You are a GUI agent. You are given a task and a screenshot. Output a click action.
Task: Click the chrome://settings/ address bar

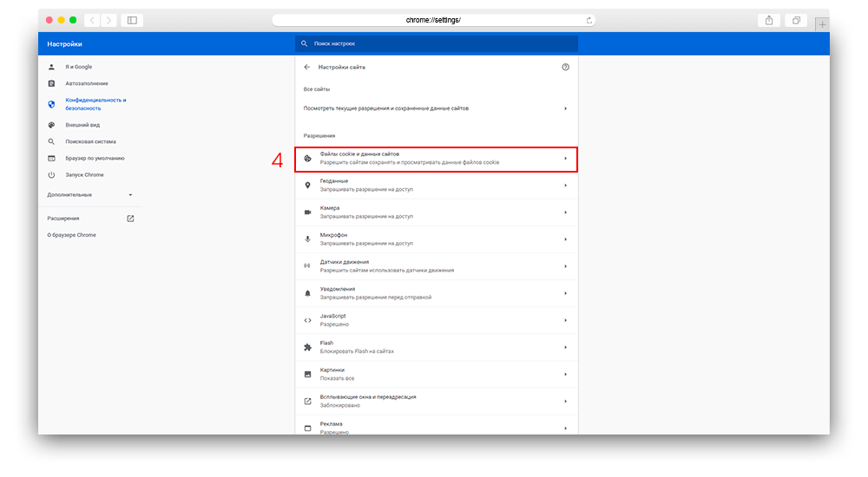(433, 21)
